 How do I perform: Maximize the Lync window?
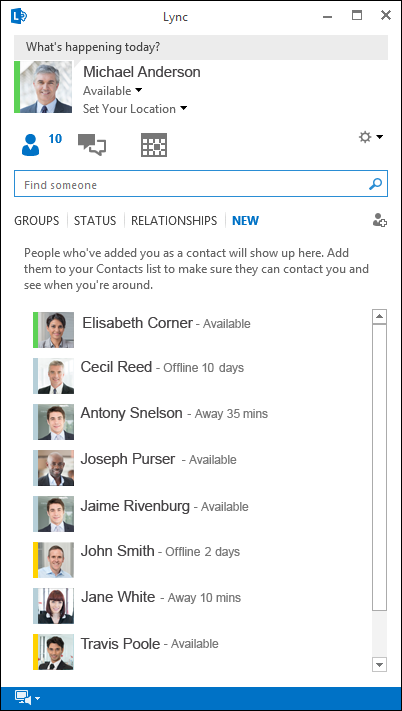pyautogui.click(x=357, y=15)
